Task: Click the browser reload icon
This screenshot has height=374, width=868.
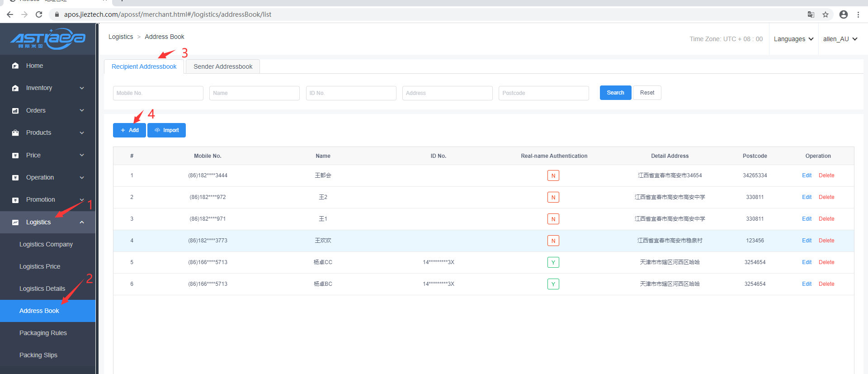Action: tap(39, 14)
